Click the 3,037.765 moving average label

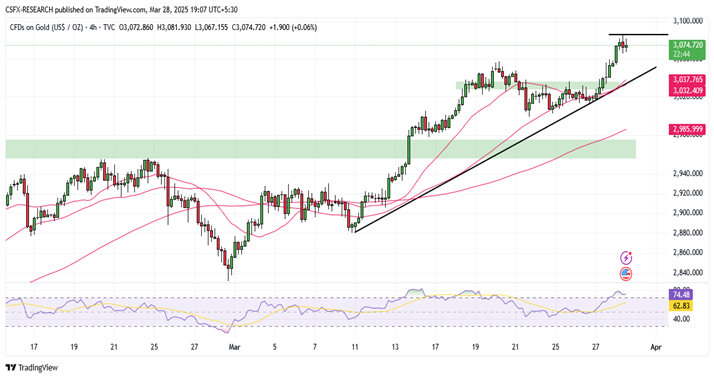687,79
